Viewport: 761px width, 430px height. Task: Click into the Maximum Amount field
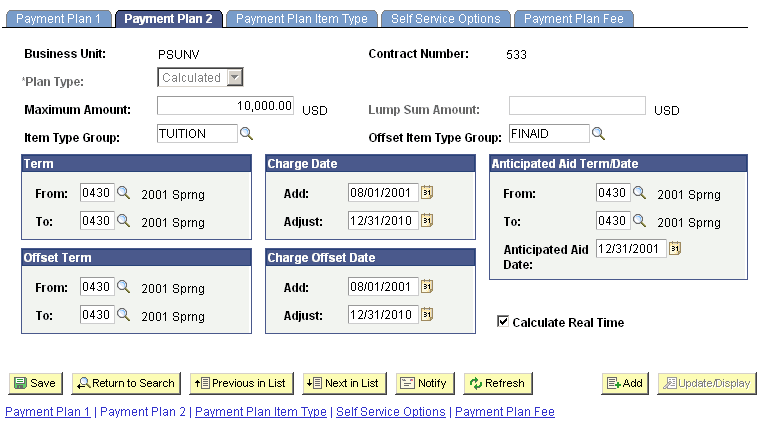[226, 105]
